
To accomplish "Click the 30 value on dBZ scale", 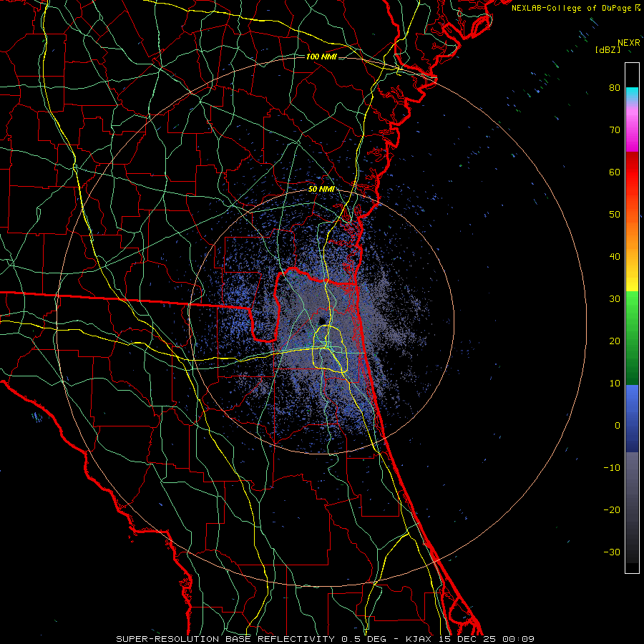I will click(615, 299).
